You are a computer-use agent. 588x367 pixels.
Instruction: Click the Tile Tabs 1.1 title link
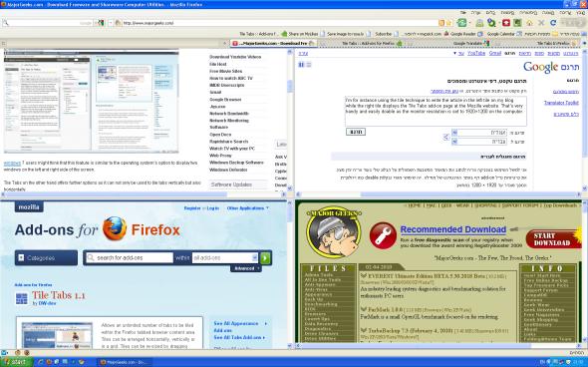(x=59, y=296)
